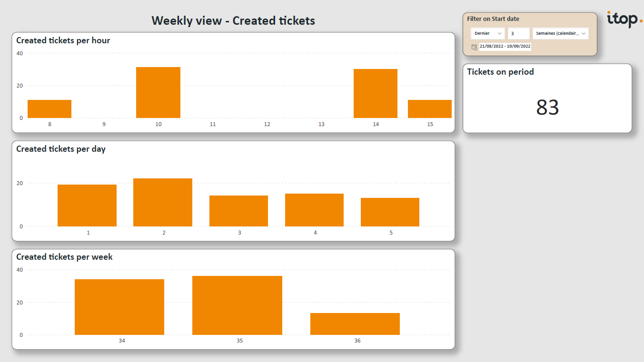Expand the 'Semaines (calendaires)' unit dropdown
This screenshot has height=362, width=644.
(x=560, y=33)
